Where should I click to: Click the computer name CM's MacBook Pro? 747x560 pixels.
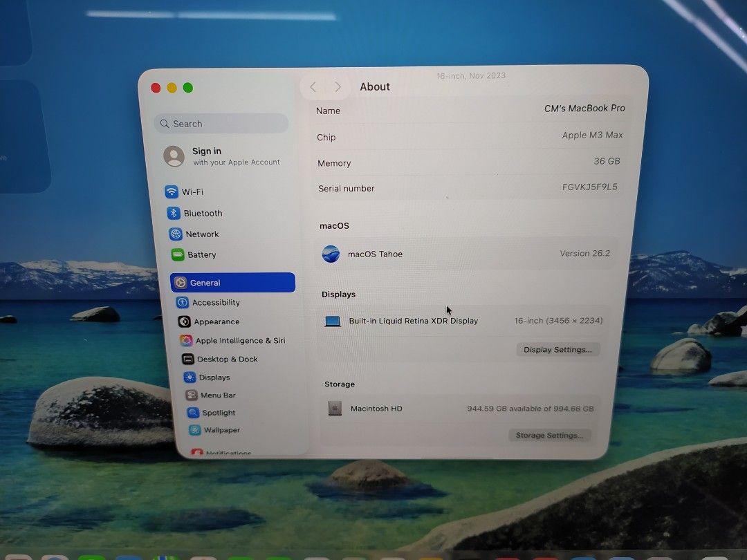click(x=584, y=109)
